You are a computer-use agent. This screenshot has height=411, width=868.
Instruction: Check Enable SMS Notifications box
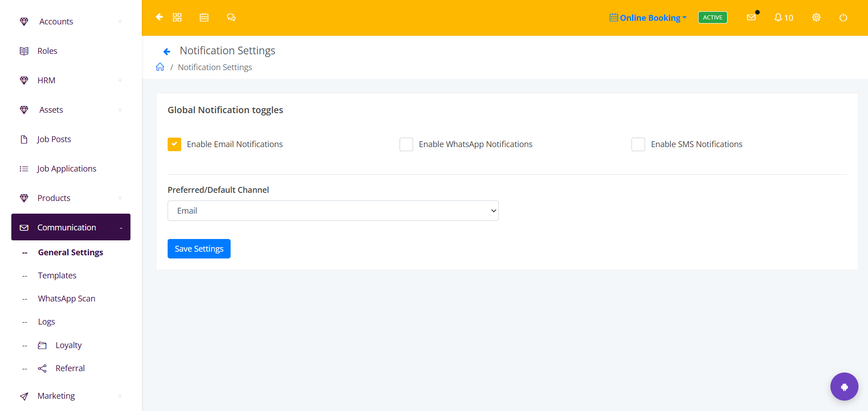click(x=638, y=144)
